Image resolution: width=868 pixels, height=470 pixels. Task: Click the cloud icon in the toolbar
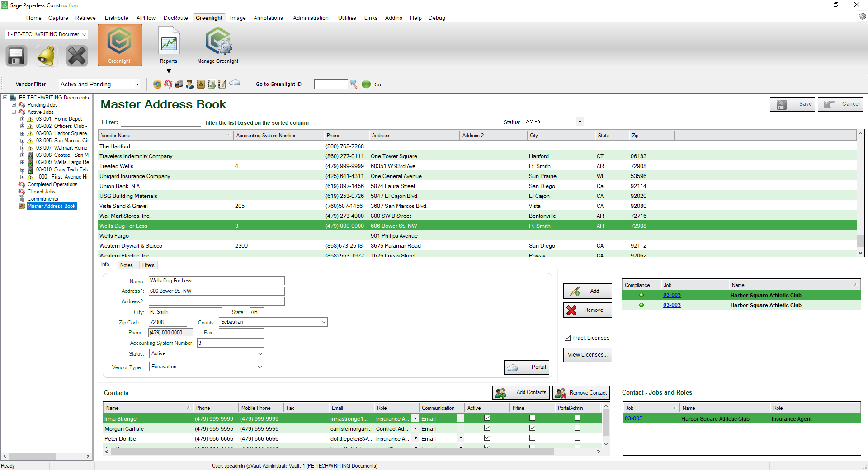[x=235, y=83]
